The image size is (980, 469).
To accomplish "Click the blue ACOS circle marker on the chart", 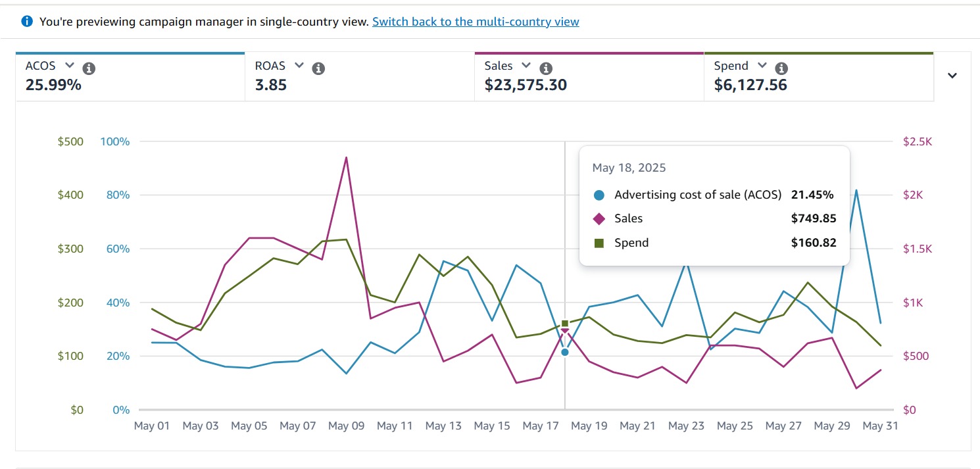I will click(565, 352).
